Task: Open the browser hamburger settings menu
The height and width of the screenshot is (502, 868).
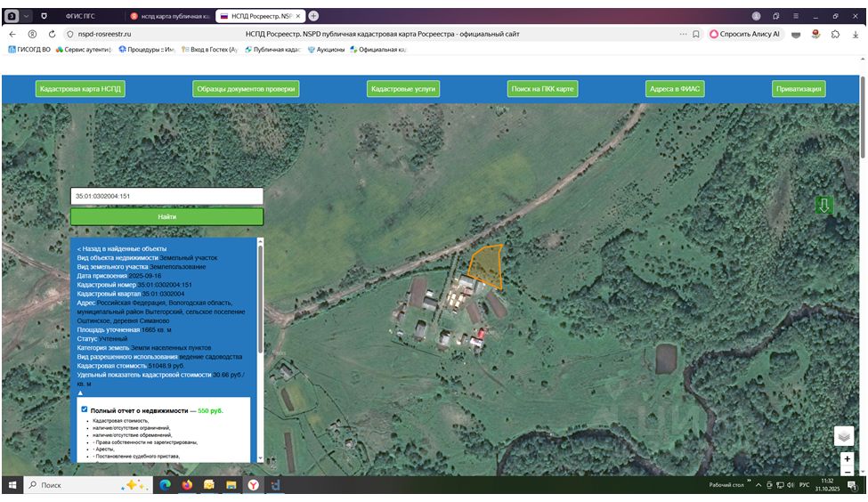Action: 796,16
